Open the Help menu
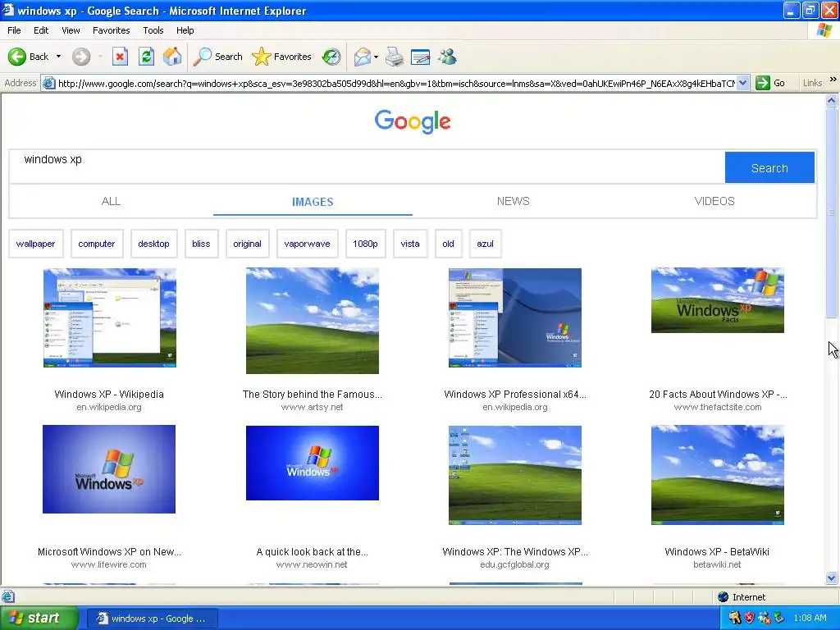The image size is (840, 630). coord(185,30)
